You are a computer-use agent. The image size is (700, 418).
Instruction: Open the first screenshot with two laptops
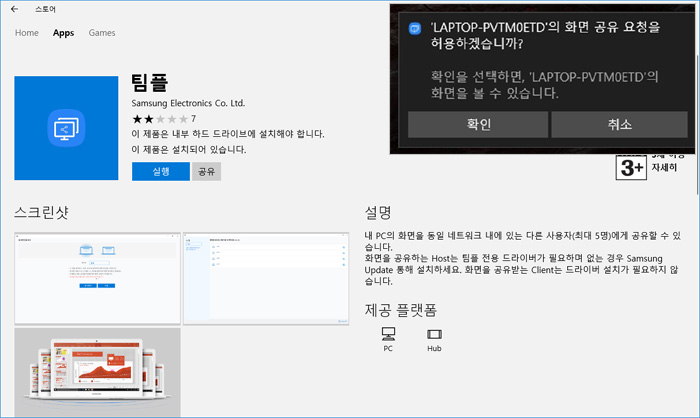click(x=97, y=278)
